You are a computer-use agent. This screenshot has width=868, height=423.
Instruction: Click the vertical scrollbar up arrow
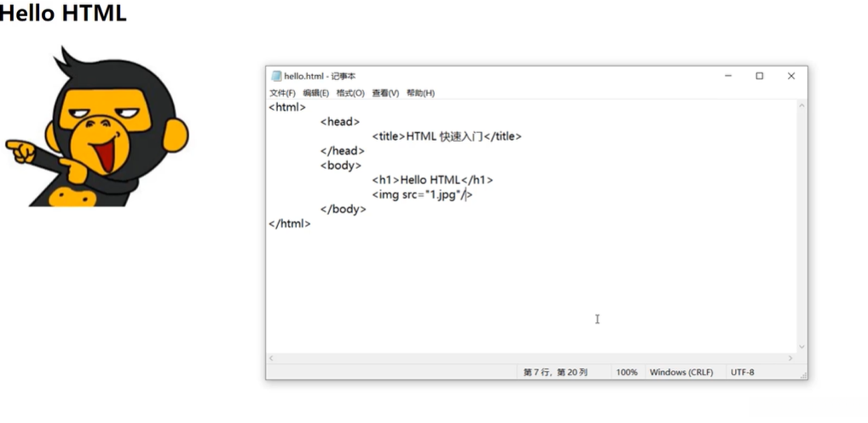point(801,106)
